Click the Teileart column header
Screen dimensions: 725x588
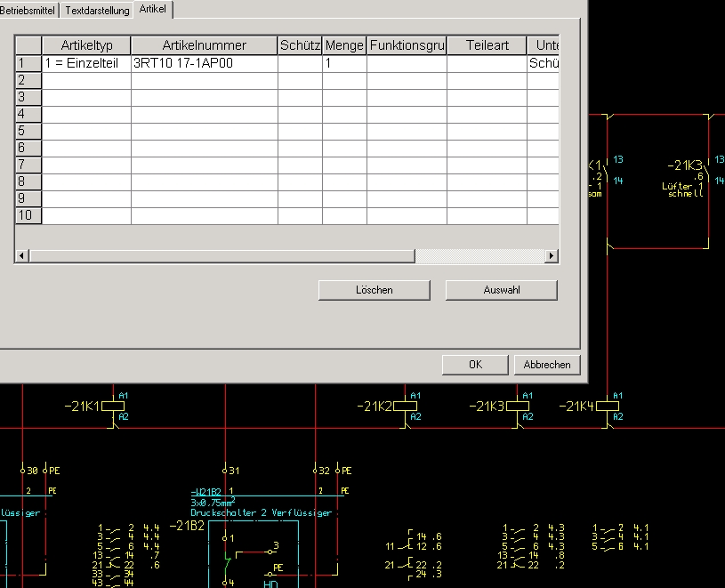pos(487,45)
